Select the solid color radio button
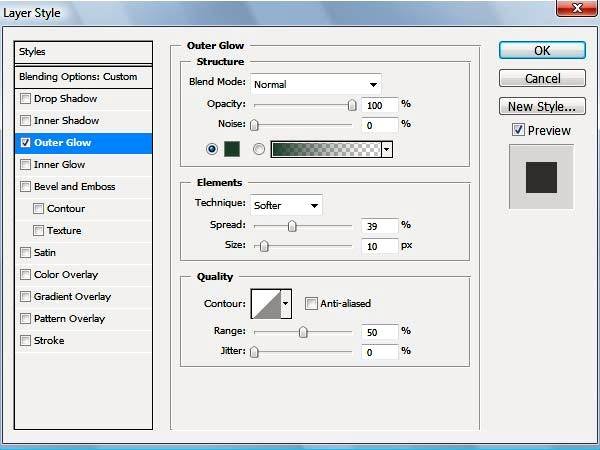600x450 pixels. click(211, 149)
